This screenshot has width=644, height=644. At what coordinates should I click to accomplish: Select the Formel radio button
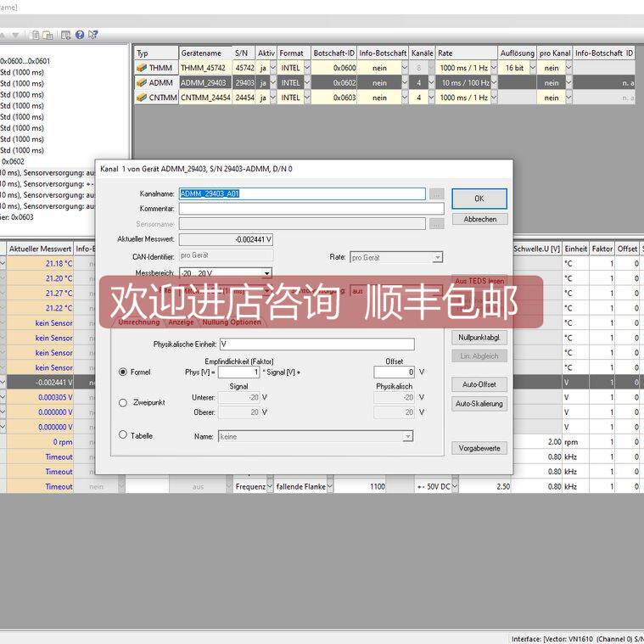(123, 372)
